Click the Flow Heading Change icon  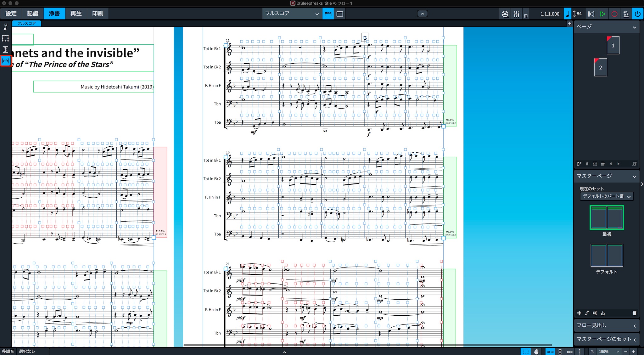point(603,164)
